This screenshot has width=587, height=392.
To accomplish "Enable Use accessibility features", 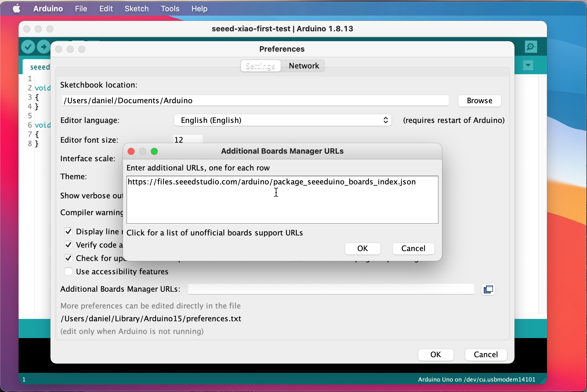I will pos(68,271).
